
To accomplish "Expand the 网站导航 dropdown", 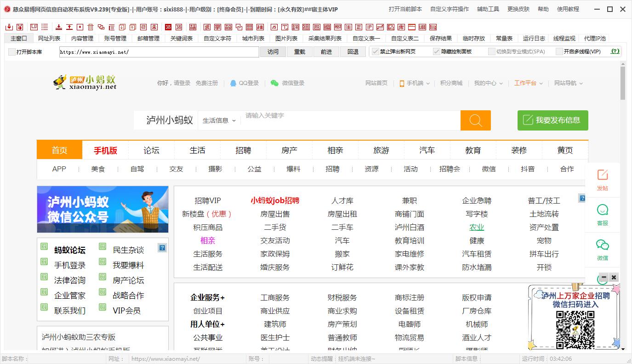I will (569, 83).
